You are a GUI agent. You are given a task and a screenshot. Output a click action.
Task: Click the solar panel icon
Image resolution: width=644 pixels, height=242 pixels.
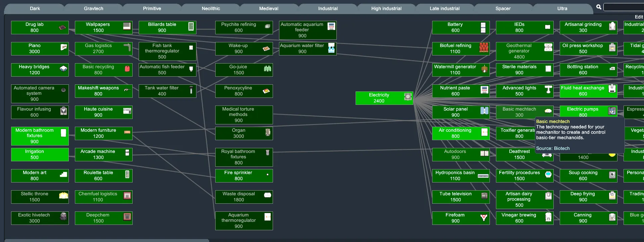click(484, 111)
